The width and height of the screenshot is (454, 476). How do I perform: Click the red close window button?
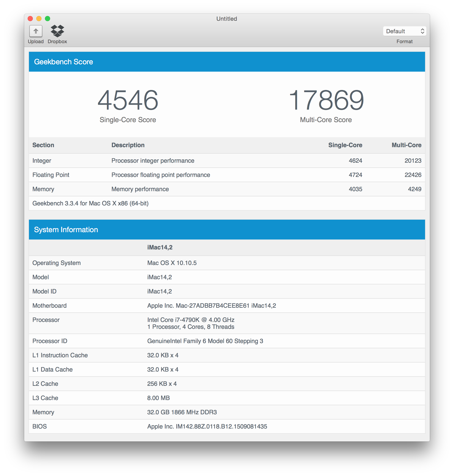pyautogui.click(x=30, y=19)
